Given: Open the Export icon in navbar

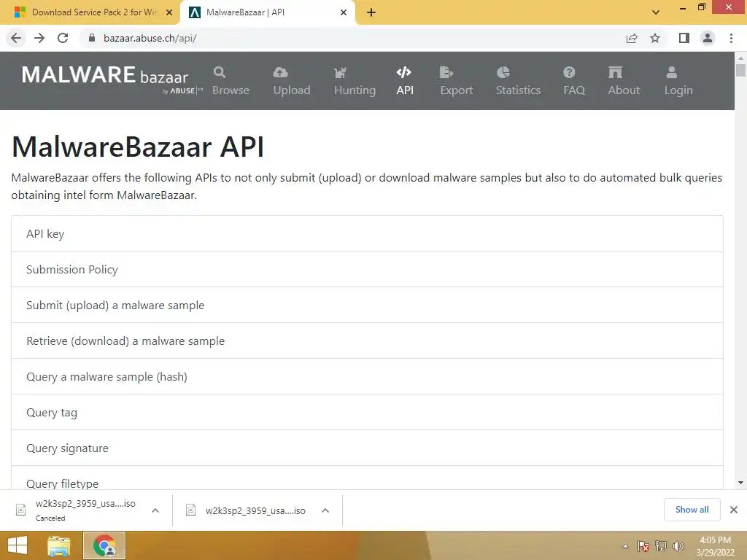Looking at the screenshot, I should pyautogui.click(x=446, y=72).
